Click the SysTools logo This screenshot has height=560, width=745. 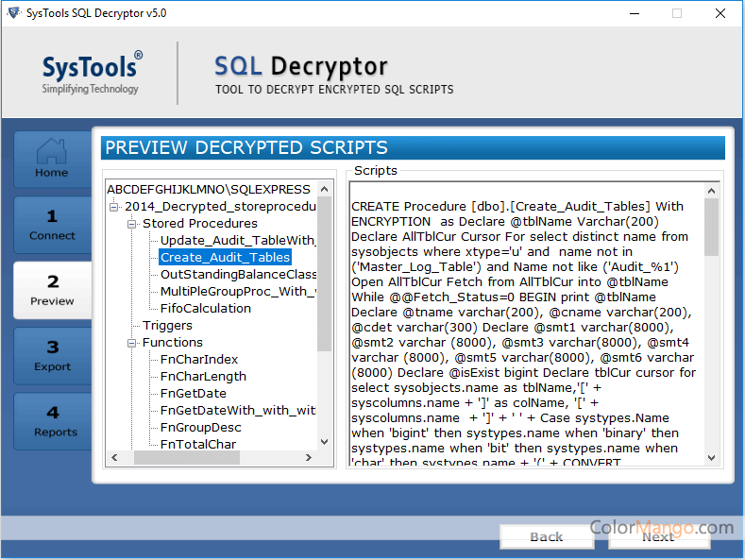click(92, 75)
